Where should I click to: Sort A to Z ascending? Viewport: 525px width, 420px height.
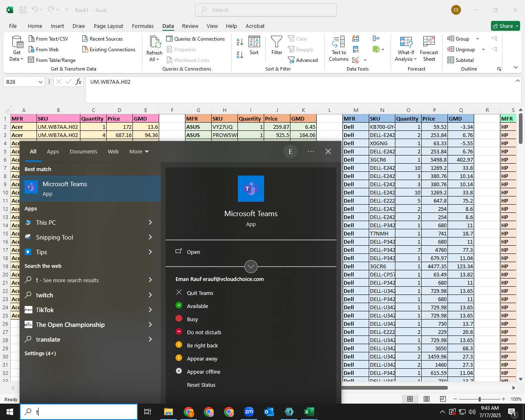240,42
